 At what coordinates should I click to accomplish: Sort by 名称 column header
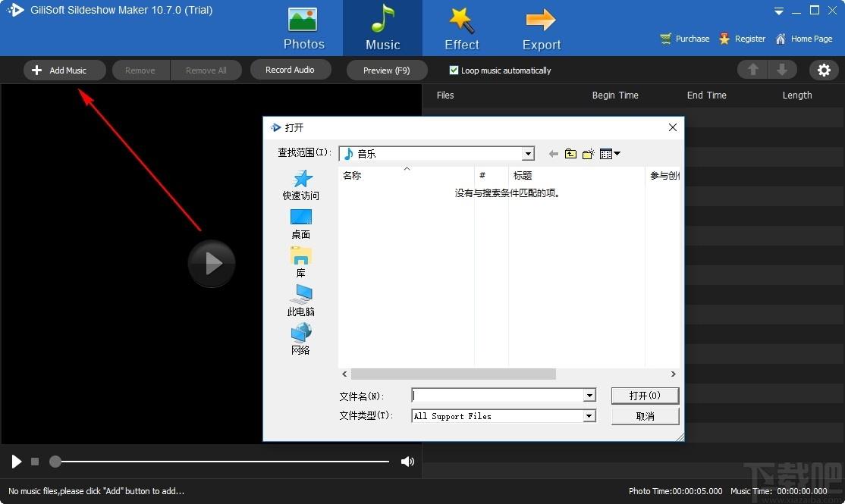pyautogui.click(x=407, y=176)
